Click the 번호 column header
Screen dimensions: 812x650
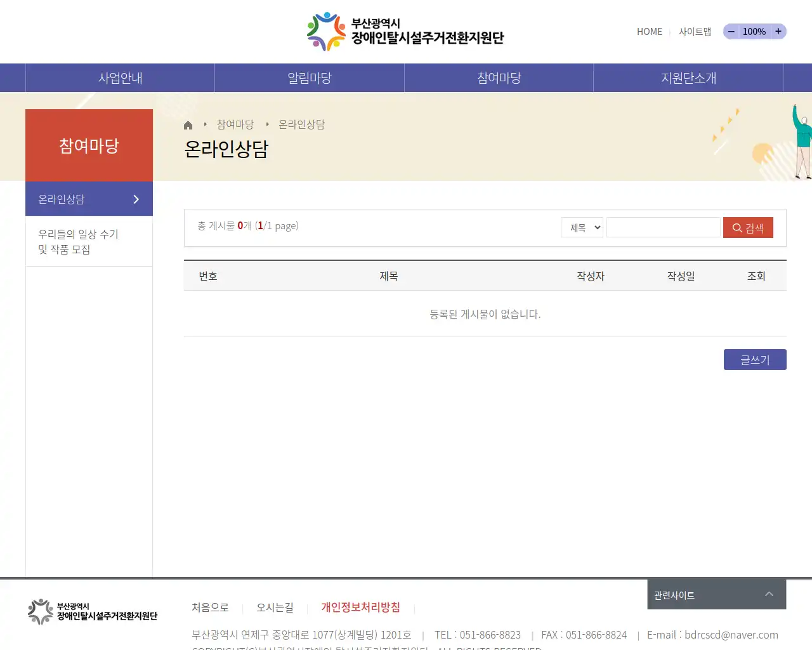click(x=208, y=276)
